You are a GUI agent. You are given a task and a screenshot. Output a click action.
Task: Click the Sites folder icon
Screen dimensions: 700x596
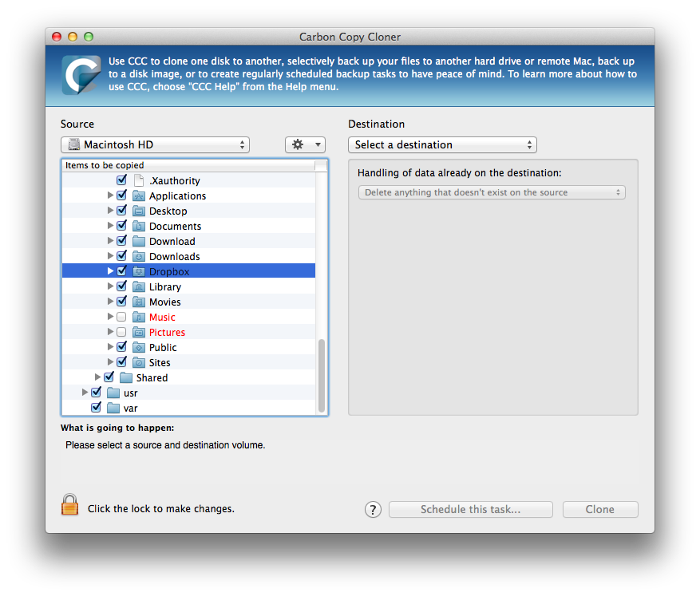139,362
